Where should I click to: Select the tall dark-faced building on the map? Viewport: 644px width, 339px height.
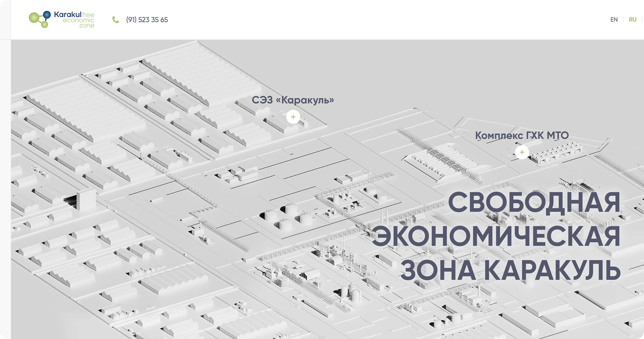click(85, 199)
